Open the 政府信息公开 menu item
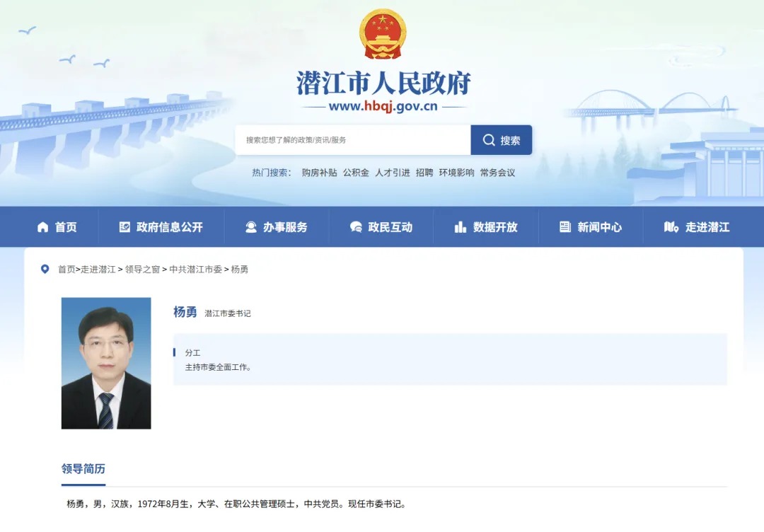 click(x=161, y=227)
